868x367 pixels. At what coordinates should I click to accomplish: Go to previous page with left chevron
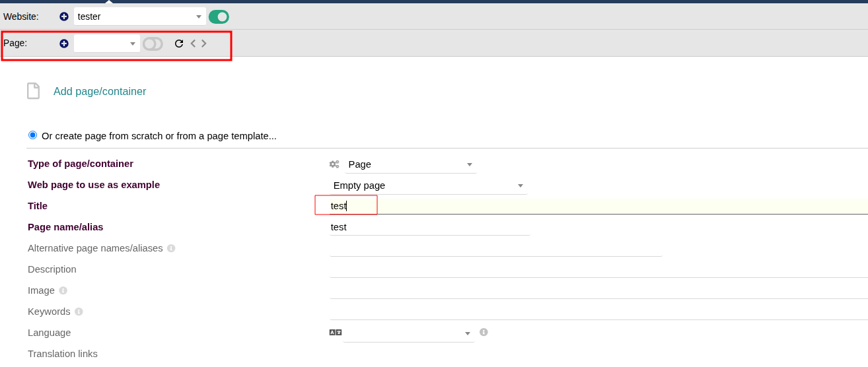[193, 44]
